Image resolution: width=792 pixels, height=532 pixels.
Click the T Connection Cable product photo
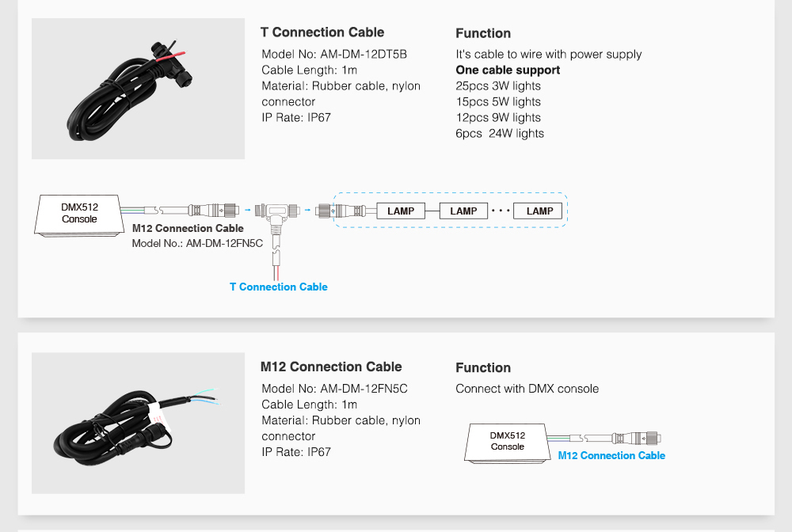coord(138,89)
